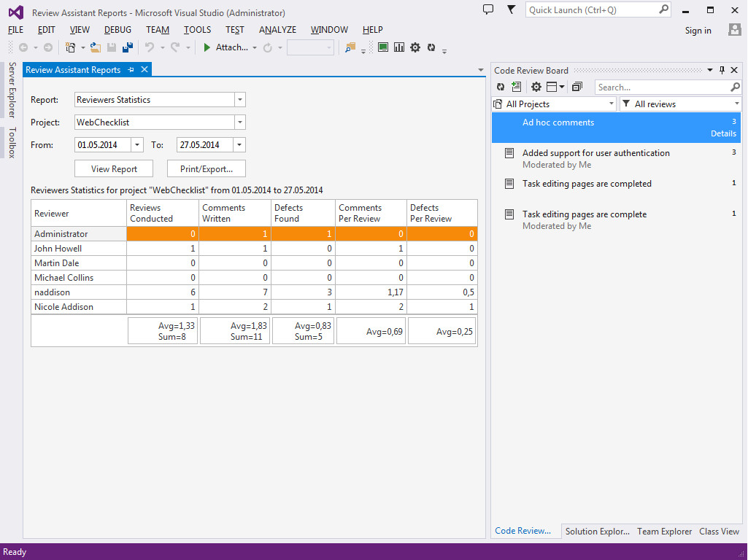Click the green Start debugging arrow
This screenshot has width=748, height=560.
point(207,47)
